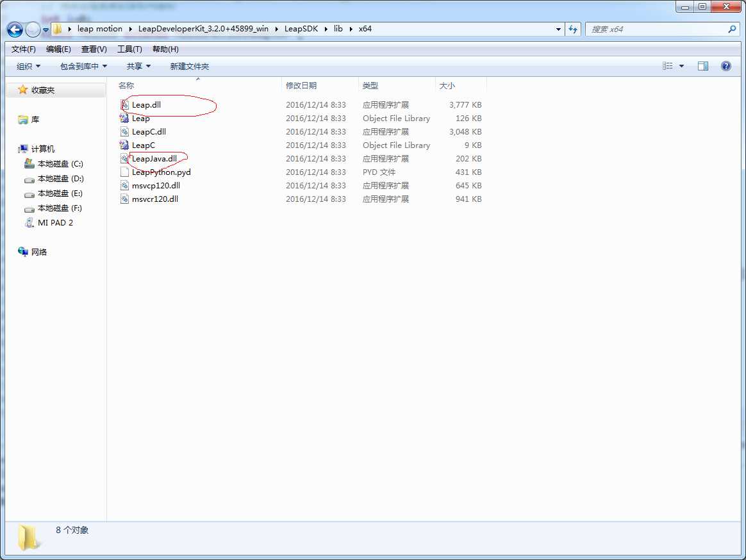Open the 编辑(E) menu
Image resolution: width=746 pixels, height=560 pixels.
(x=58, y=49)
